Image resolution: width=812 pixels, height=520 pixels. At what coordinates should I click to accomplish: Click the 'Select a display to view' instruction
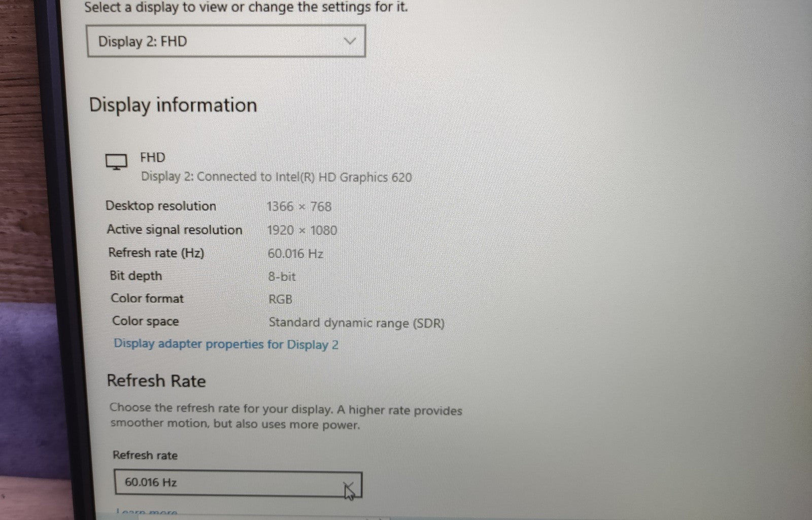point(246,8)
